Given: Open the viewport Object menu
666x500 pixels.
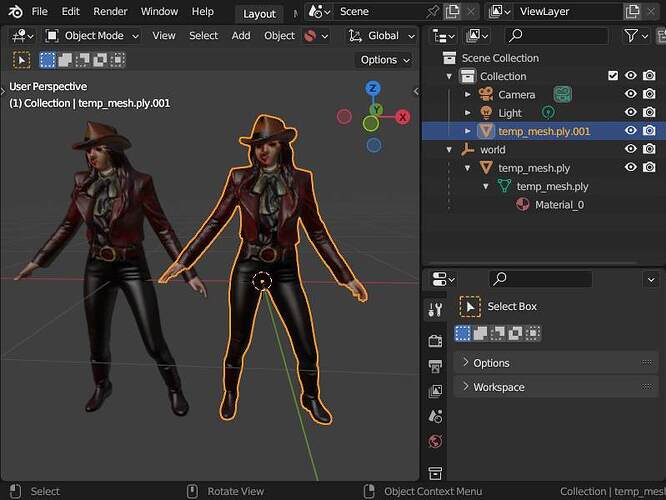Looking at the screenshot, I should click(279, 36).
